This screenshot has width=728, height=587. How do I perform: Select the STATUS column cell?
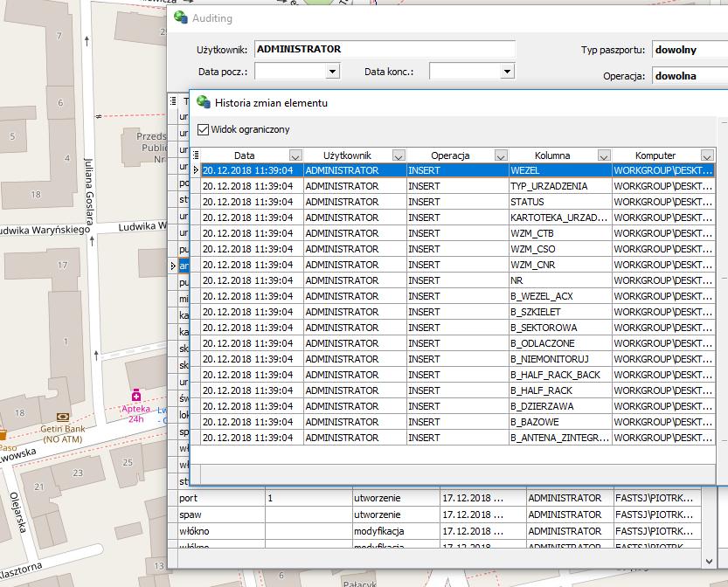(560, 202)
